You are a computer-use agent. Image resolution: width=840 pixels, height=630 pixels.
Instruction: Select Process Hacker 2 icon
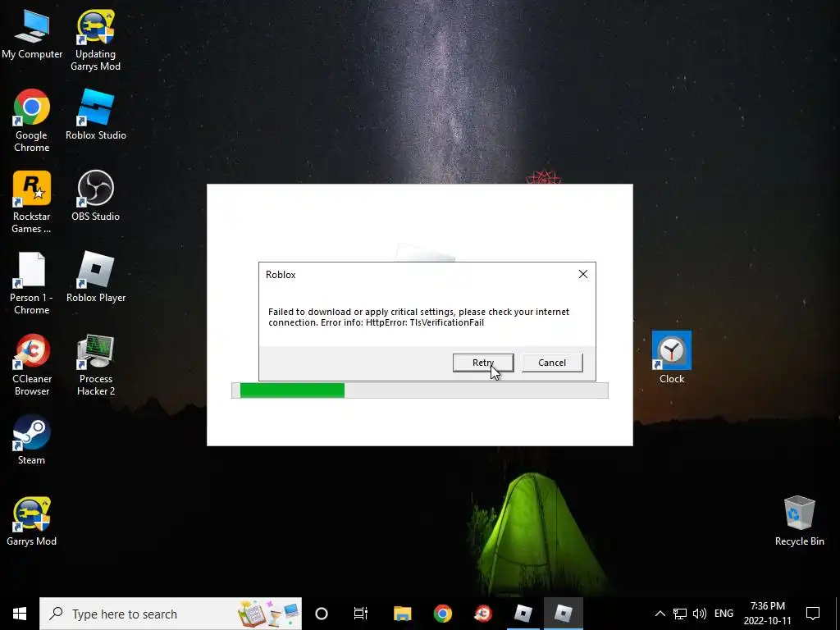(x=96, y=365)
